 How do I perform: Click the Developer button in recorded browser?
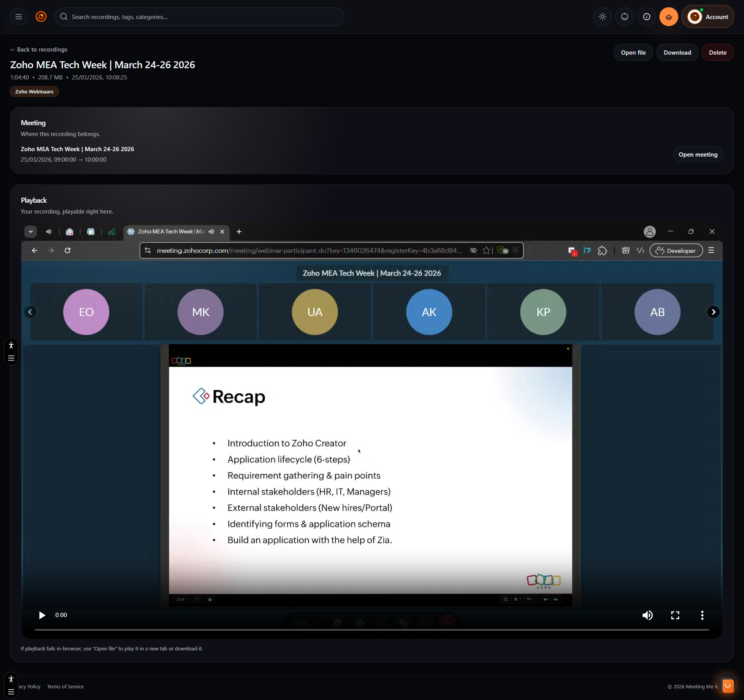(676, 251)
